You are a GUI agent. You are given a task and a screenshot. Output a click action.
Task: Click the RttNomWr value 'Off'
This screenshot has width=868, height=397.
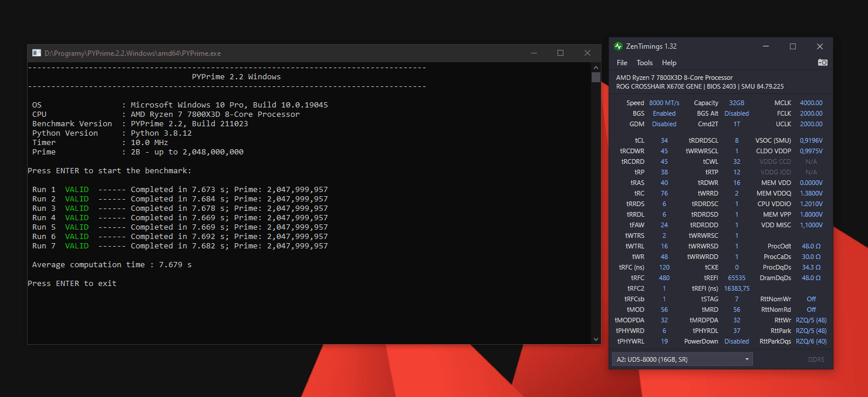pos(811,299)
